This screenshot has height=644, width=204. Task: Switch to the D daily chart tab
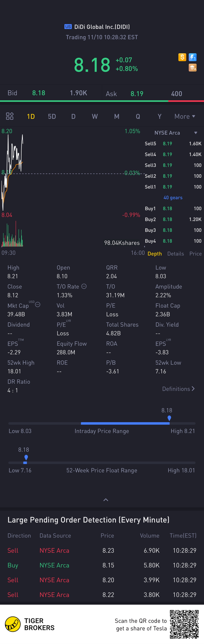(73, 117)
